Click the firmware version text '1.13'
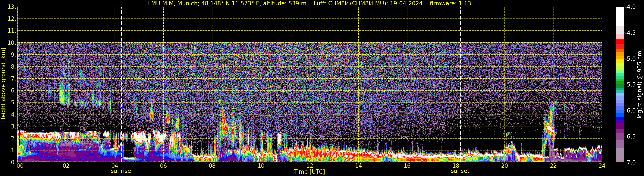Image resolution: width=644 pixels, height=176 pixels. click(x=465, y=3)
